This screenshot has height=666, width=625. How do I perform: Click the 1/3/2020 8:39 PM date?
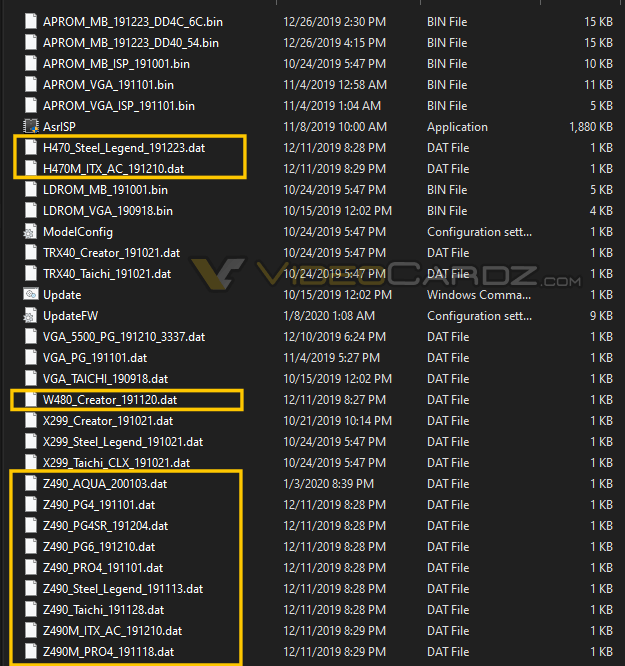tap(328, 484)
